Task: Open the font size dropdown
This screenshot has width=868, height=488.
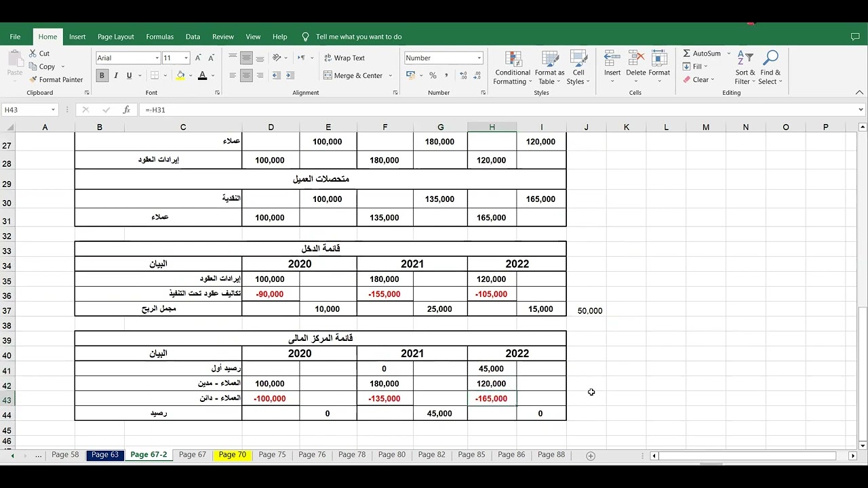Action: click(186, 58)
